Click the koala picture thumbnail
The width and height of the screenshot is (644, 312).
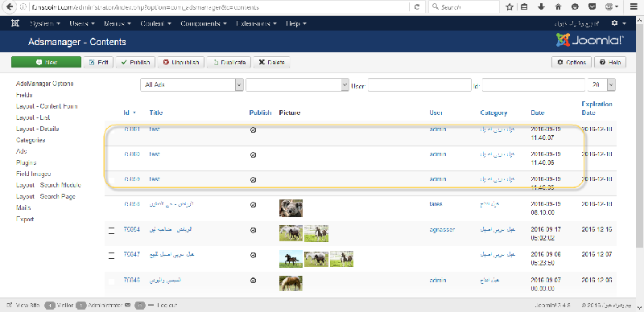coord(291,208)
